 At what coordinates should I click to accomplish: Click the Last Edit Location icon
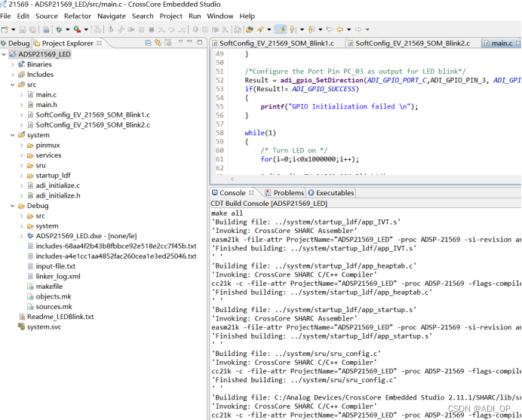330,29
